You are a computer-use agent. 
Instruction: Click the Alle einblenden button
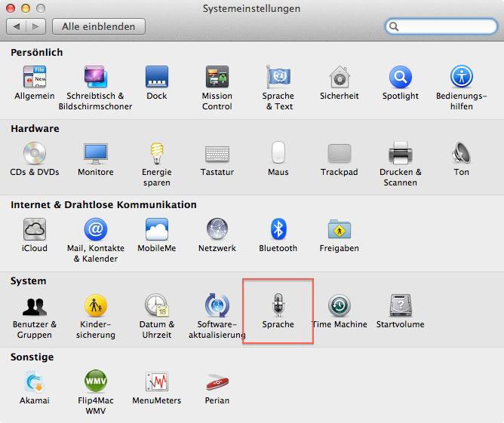pos(99,26)
